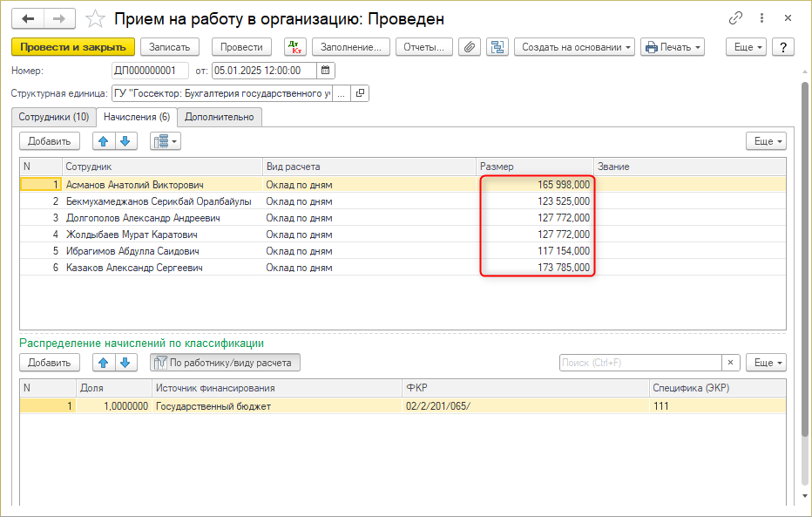Select row Ибрагимов Абдулла Саидович
The image size is (812, 517).
tap(403, 251)
